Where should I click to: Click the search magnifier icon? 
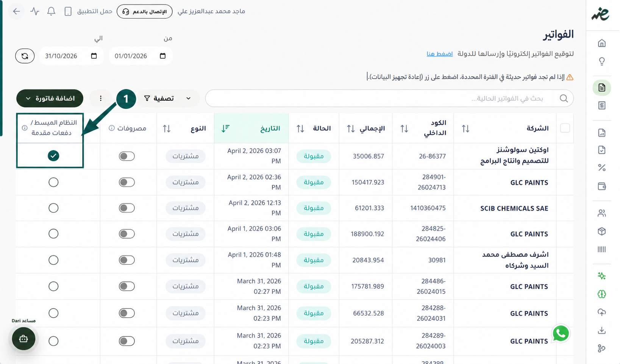(564, 98)
